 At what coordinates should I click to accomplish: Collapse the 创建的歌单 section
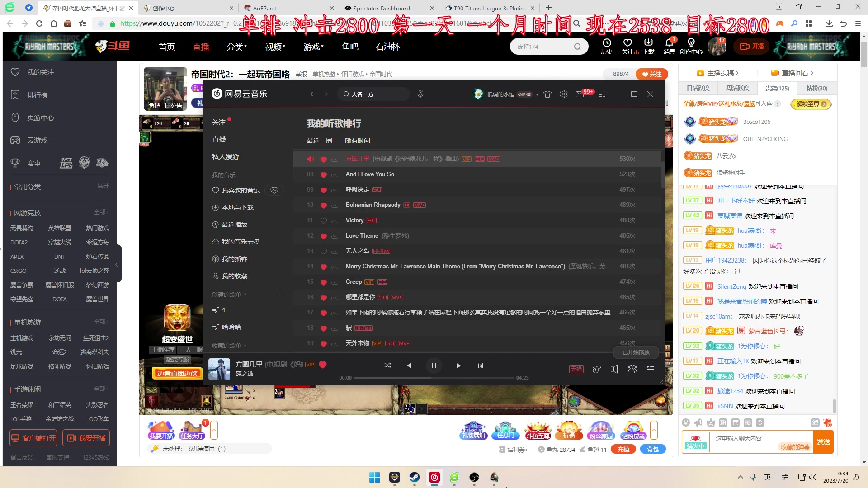[x=229, y=295]
